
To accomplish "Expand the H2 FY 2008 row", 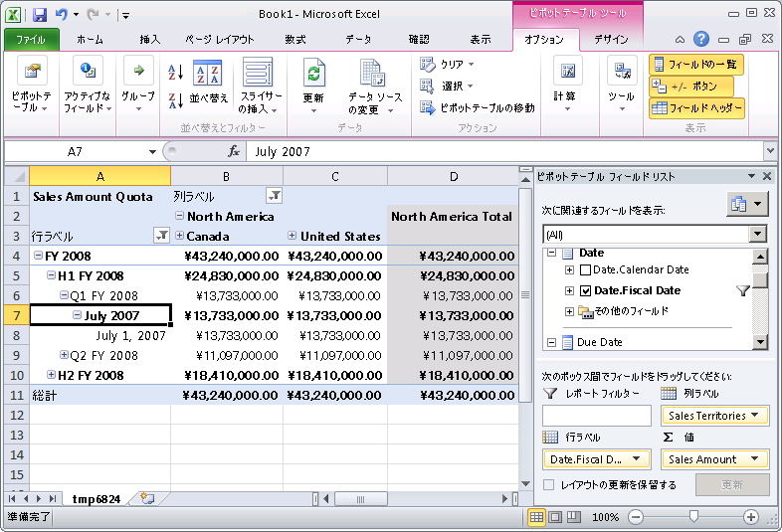I will (x=51, y=374).
